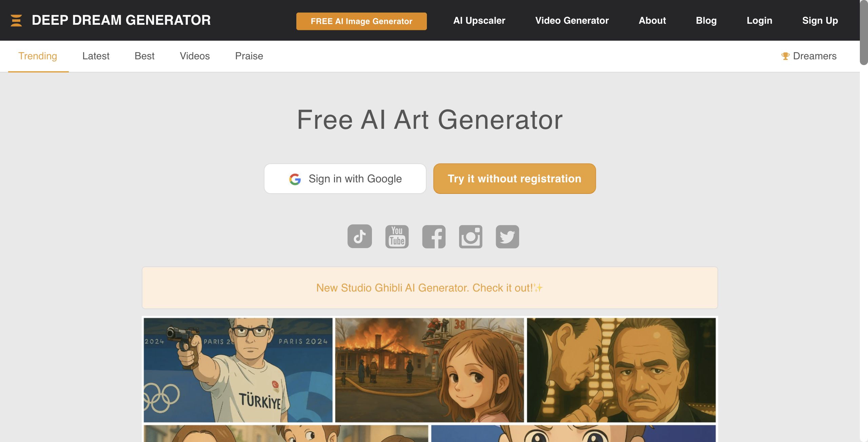Open the Twitter bird icon
Screen dimensions: 868x442
(x=507, y=236)
